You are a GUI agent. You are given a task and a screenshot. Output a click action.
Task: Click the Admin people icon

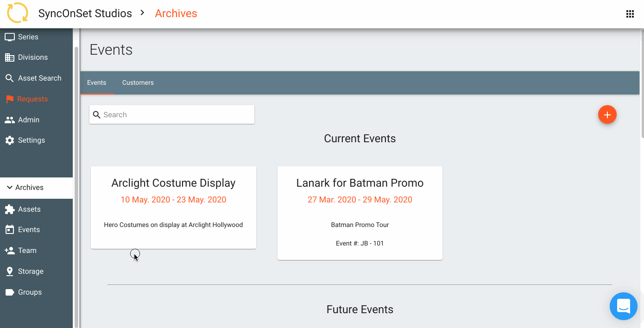tap(9, 120)
